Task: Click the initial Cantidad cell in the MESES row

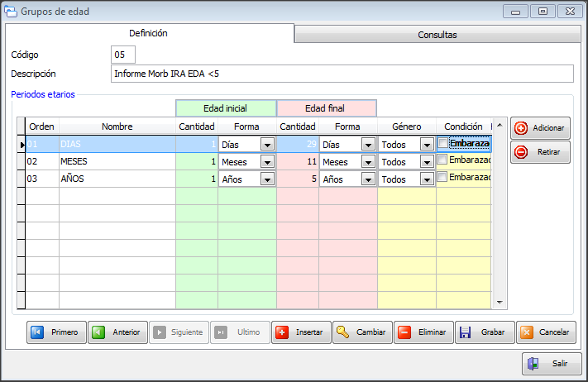Action: pyautogui.click(x=197, y=161)
